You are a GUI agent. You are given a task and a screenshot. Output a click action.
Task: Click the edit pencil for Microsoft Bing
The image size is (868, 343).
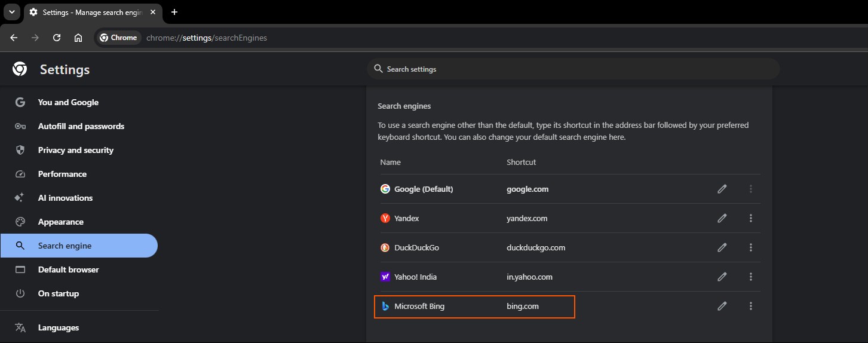pyautogui.click(x=722, y=306)
